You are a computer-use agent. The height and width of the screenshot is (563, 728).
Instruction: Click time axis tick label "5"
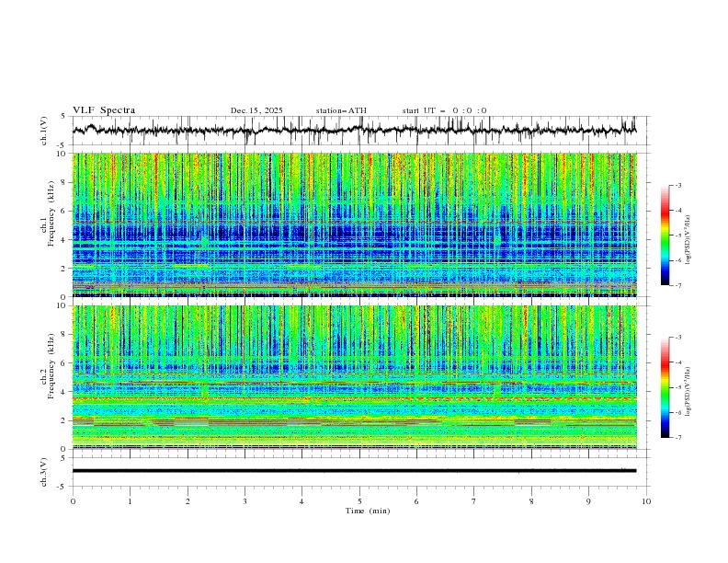click(x=359, y=501)
